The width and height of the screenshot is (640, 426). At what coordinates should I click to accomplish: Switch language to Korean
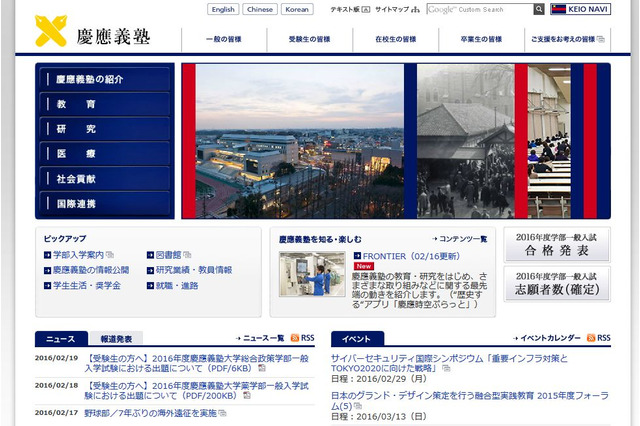pyautogui.click(x=297, y=9)
